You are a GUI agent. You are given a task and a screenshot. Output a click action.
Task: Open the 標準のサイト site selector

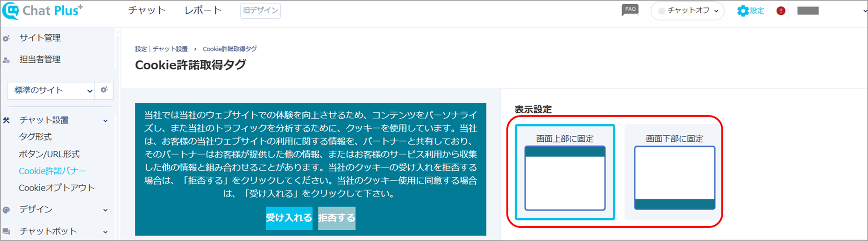(51, 90)
